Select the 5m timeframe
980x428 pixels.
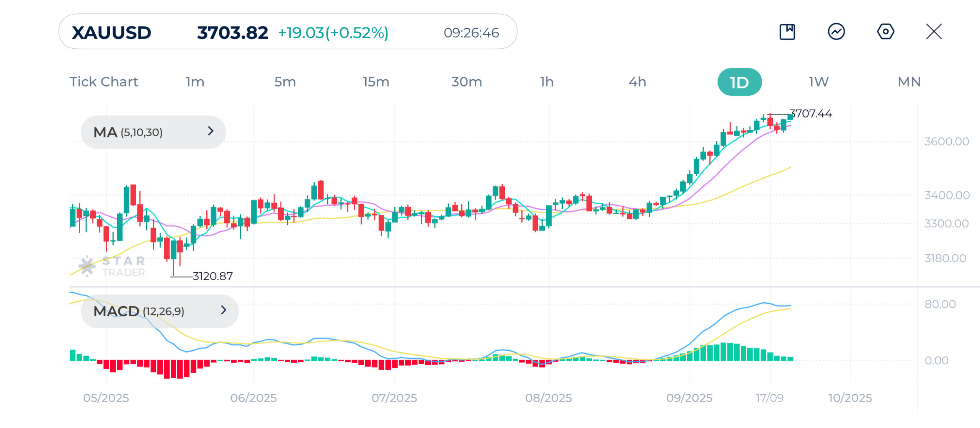pyautogui.click(x=285, y=82)
